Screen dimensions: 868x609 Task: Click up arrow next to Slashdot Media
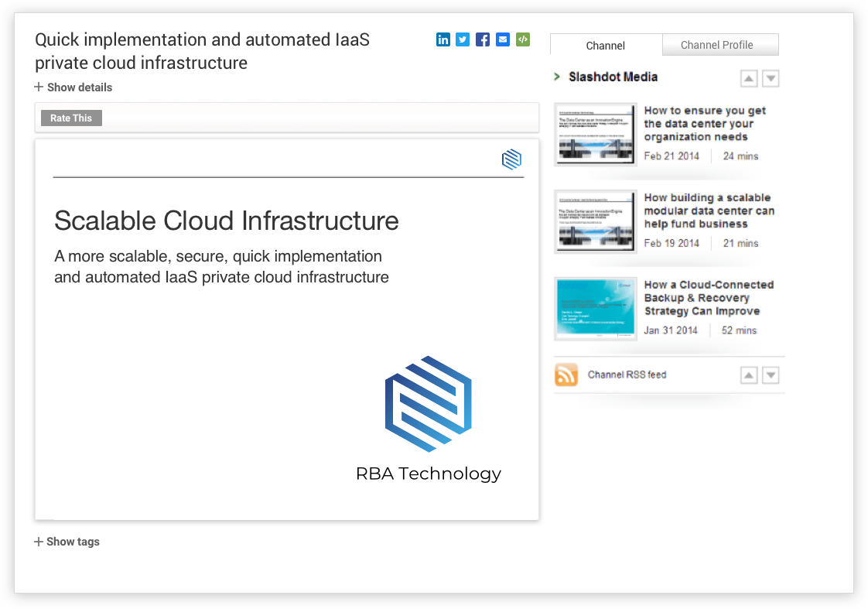[749, 79]
